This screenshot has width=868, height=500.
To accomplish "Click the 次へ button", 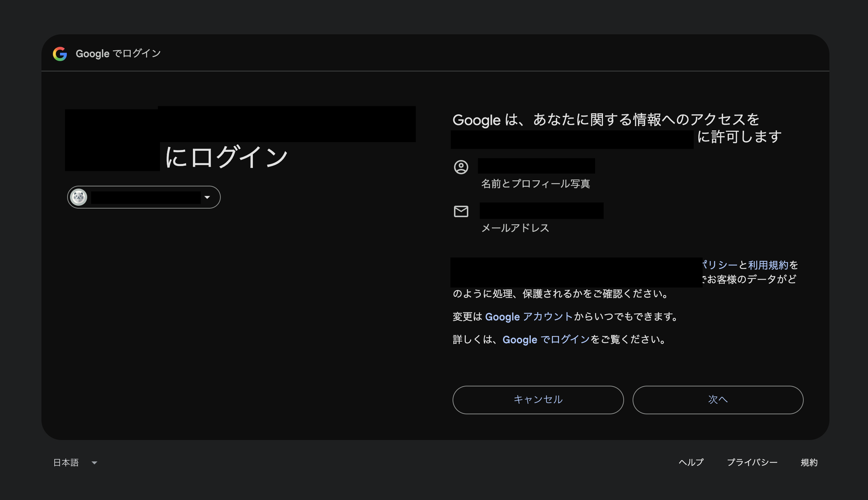I will (718, 400).
